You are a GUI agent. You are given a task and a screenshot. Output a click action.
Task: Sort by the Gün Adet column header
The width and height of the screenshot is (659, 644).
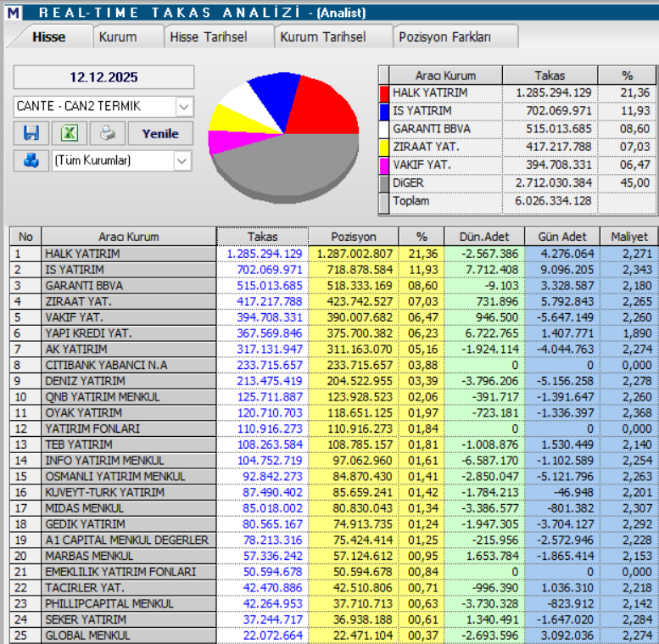(562, 237)
